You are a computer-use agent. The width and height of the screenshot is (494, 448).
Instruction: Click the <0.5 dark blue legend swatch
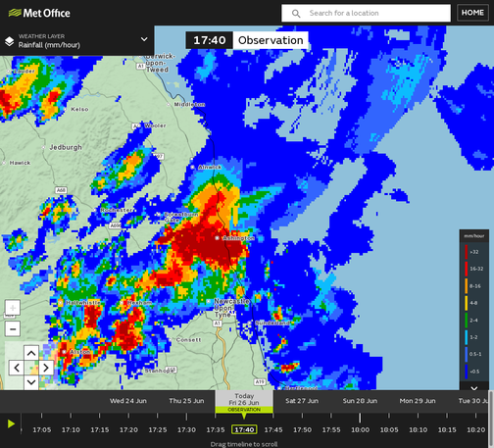[x=467, y=372]
